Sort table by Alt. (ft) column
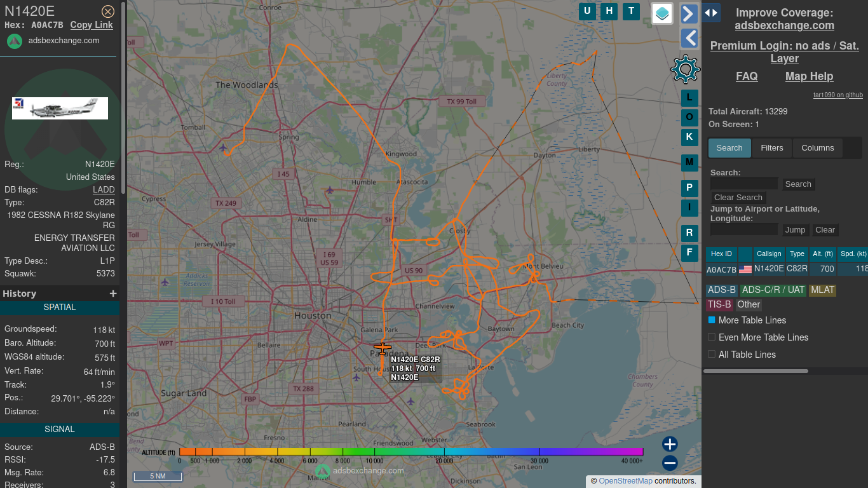The height and width of the screenshot is (488, 868). [x=823, y=254]
